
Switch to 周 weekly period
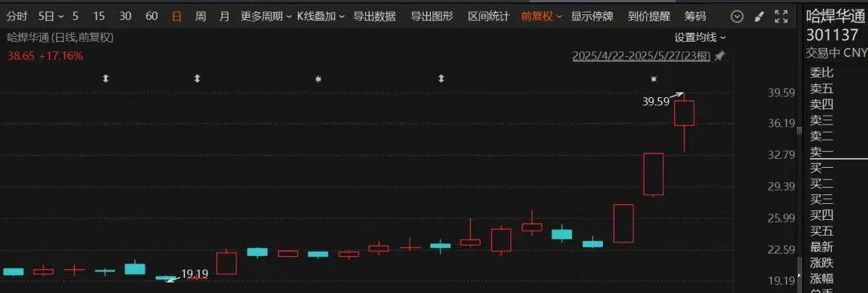click(x=200, y=17)
